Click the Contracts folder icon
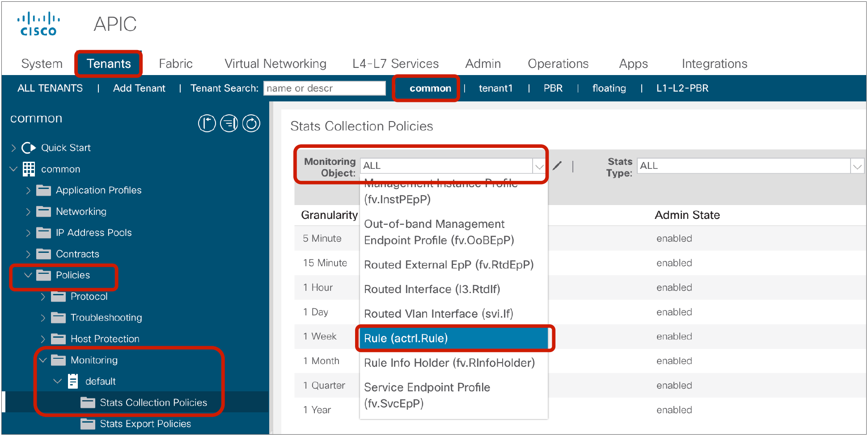Screen dimensions: 868x436 tap(43, 254)
